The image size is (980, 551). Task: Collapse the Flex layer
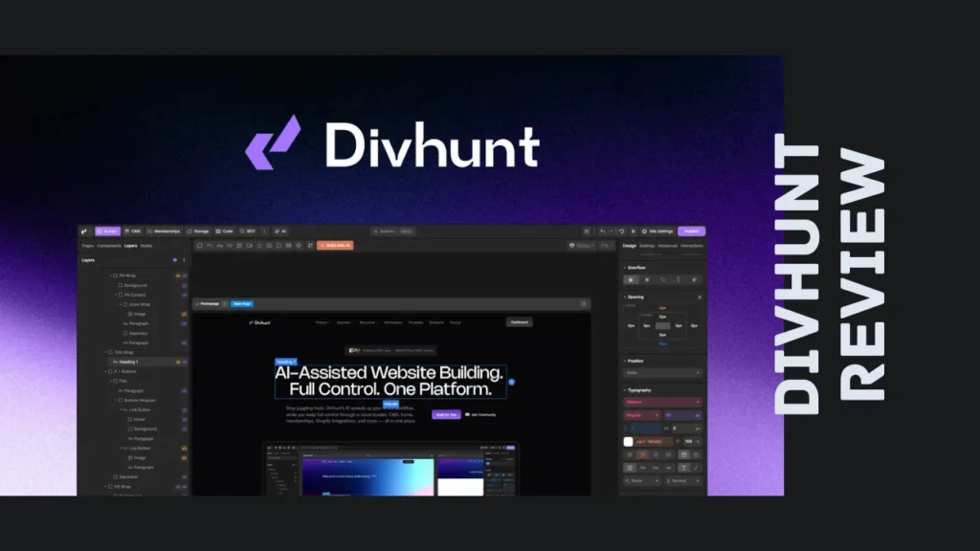point(111,381)
